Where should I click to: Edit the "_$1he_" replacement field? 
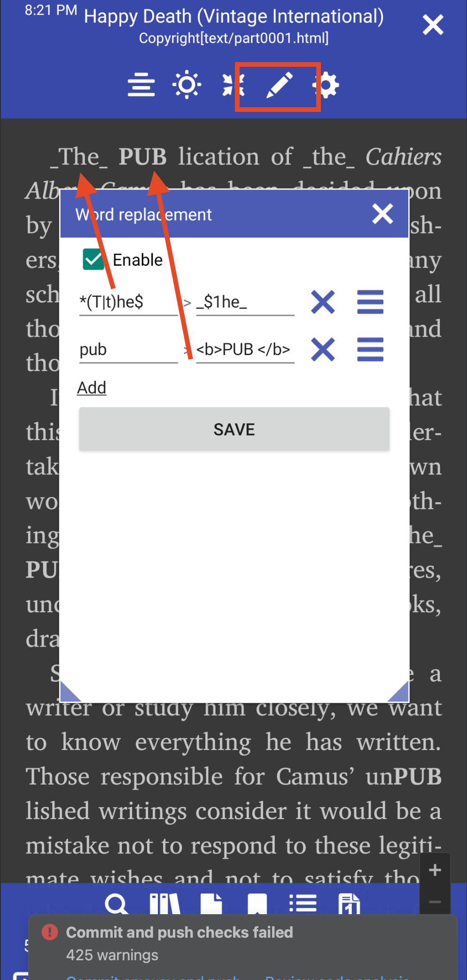click(245, 302)
